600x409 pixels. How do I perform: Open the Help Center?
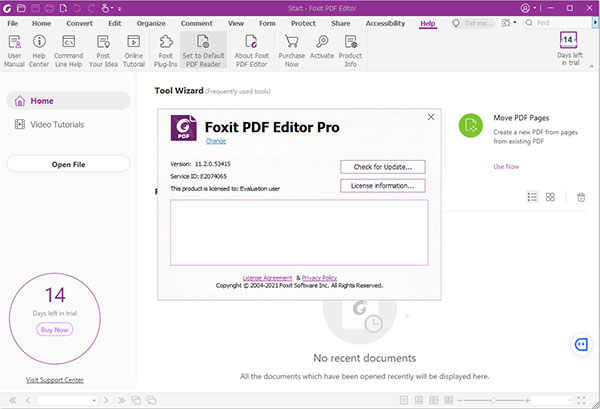coord(39,50)
